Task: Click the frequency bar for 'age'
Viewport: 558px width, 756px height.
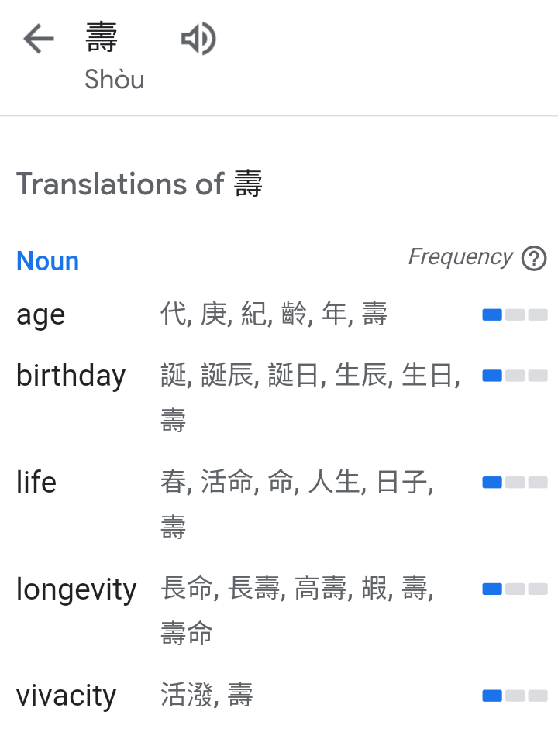Action: tap(514, 314)
